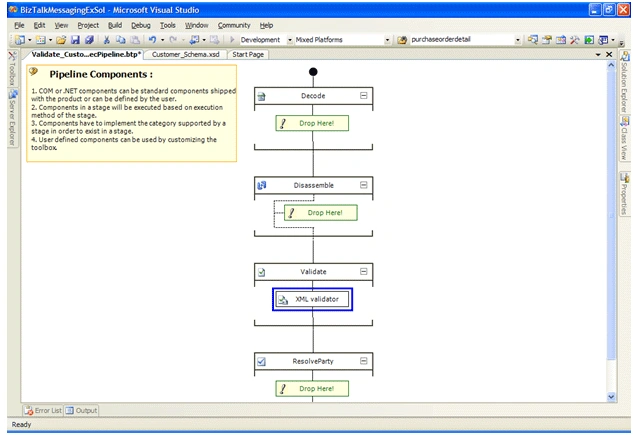Collapse the ResolveParty stage
633x435 pixels.
click(x=364, y=361)
